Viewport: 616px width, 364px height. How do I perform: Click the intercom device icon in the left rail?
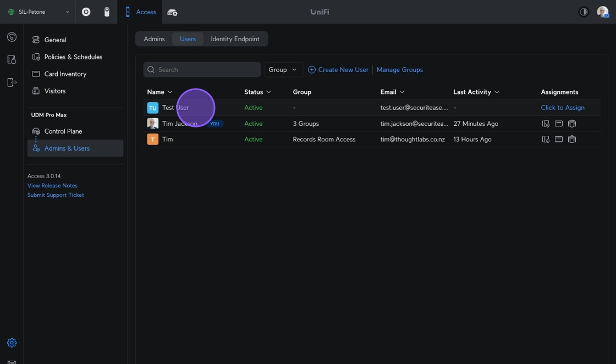(12, 82)
